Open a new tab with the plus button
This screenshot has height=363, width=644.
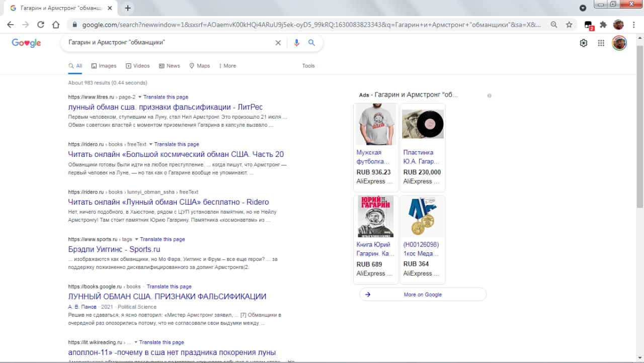[128, 8]
